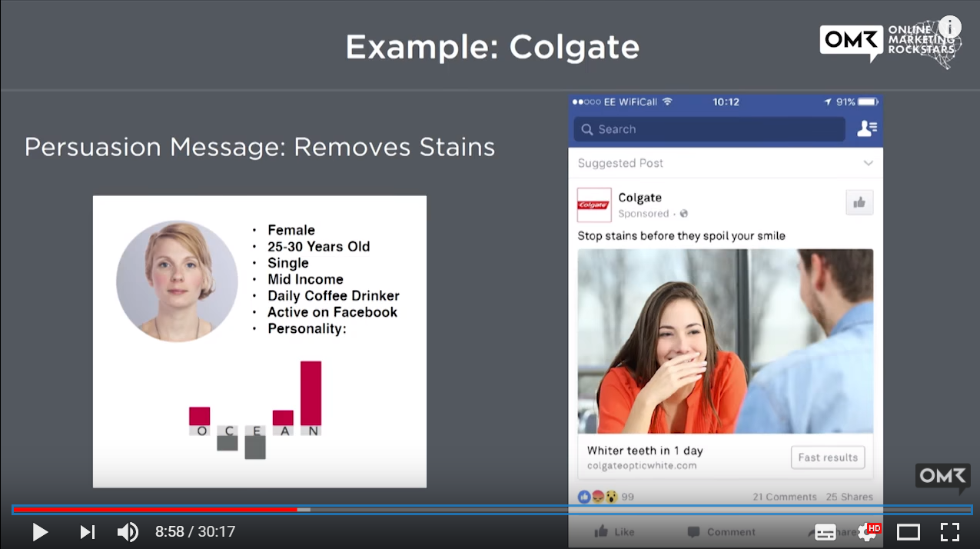This screenshot has height=549, width=980.
Task: Toggle subtitles/closed captions
Action: [826, 532]
